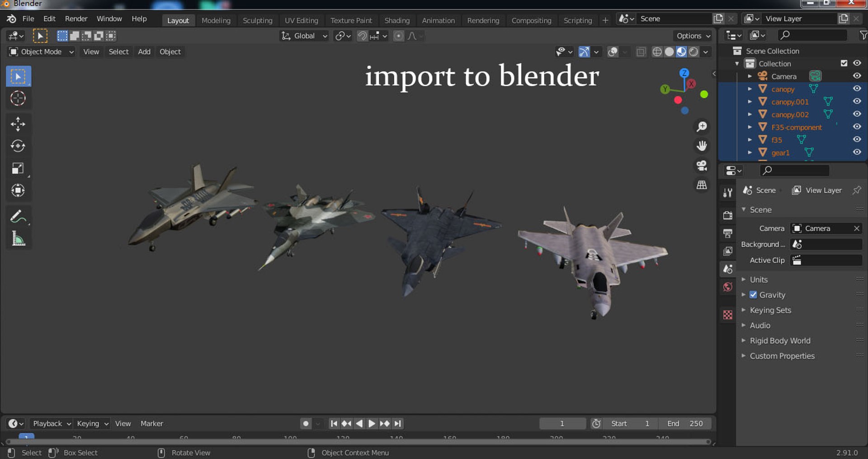Expand the Custom Properties panel
The height and width of the screenshot is (459, 868).
pyautogui.click(x=782, y=356)
